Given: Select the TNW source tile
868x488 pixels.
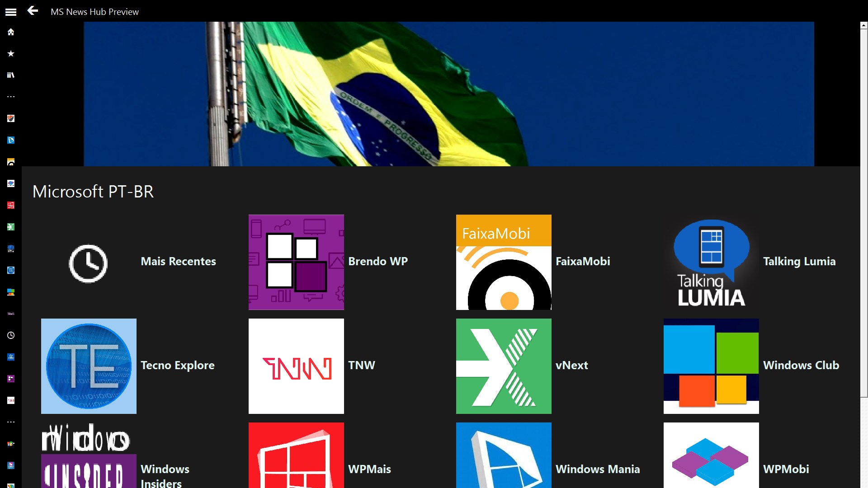Looking at the screenshot, I should 296,366.
